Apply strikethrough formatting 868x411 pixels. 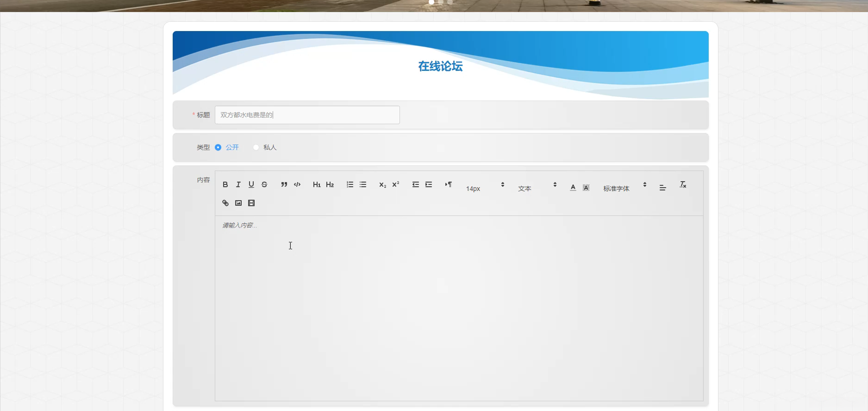coord(264,184)
